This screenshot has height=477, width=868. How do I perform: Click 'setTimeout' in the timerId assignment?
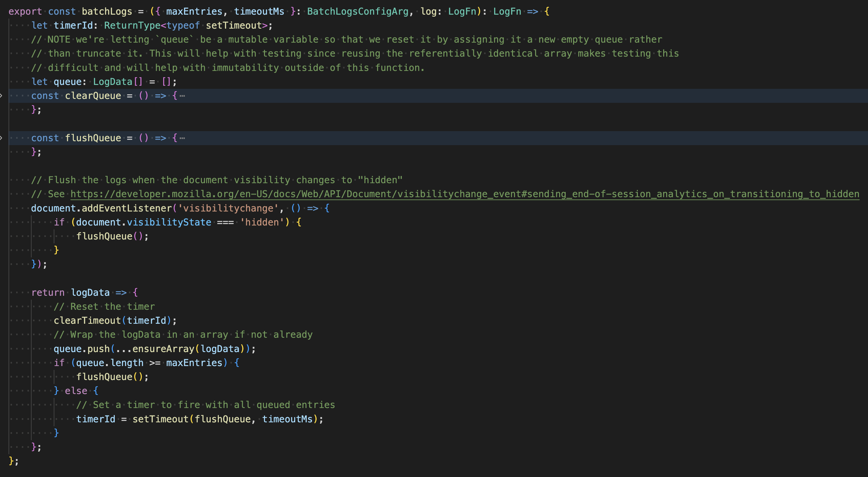pyautogui.click(x=160, y=419)
